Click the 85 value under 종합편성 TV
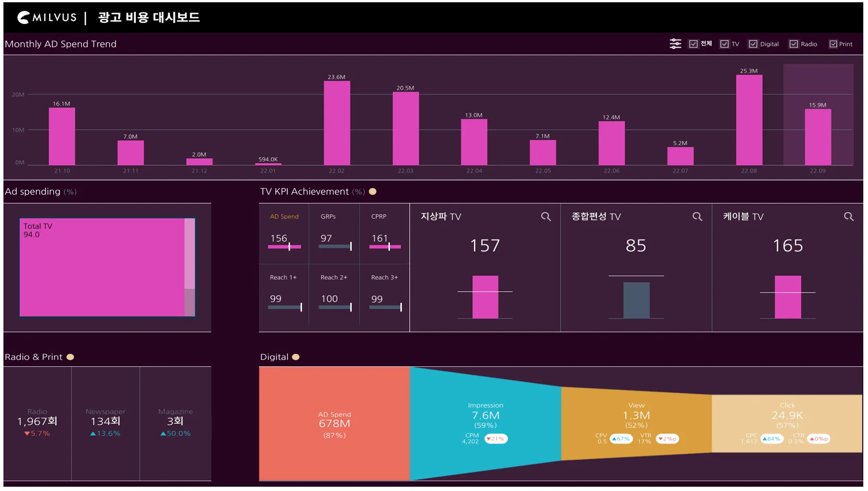 (636, 245)
